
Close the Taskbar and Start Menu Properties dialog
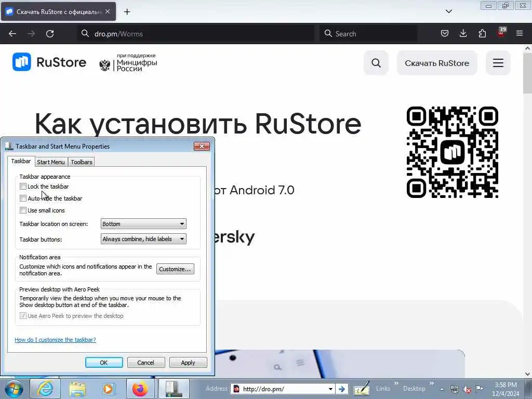pos(202,146)
